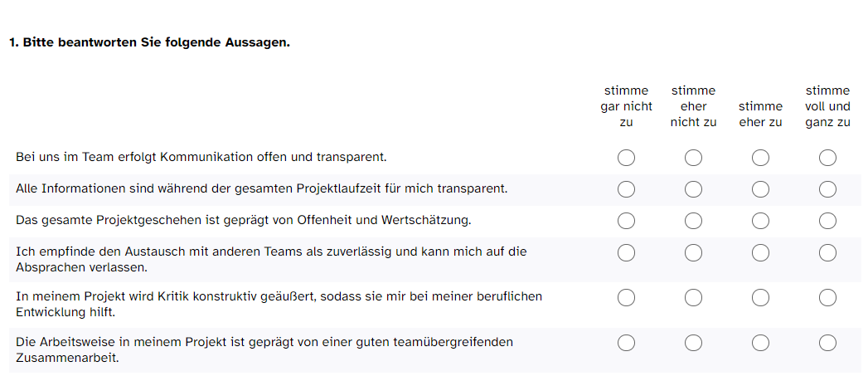
Task: Mark 'stimme voll und ganz zu' for Kritik konstruktiv geäußert
Action: pyautogui.click(x=827, y=298)
